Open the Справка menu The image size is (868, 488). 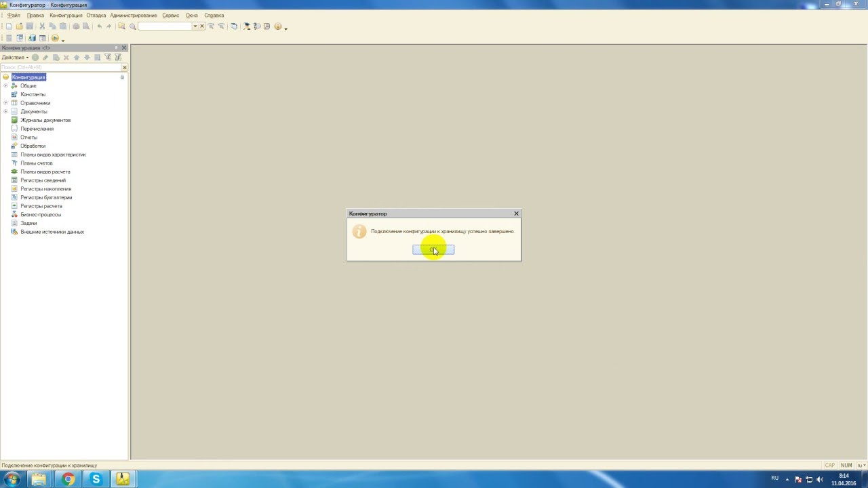(214, 15)
